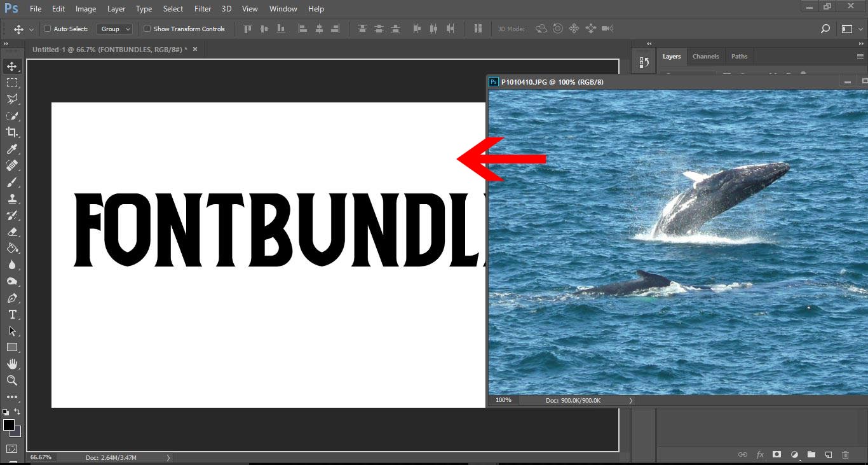Click Align Top Edges icon
The image size is (868, 465).
click(248, 29)
